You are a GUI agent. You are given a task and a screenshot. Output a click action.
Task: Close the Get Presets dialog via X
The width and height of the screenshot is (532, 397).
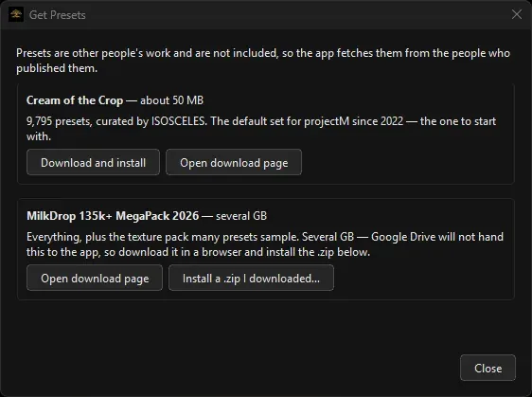click(x=517, y=14)
